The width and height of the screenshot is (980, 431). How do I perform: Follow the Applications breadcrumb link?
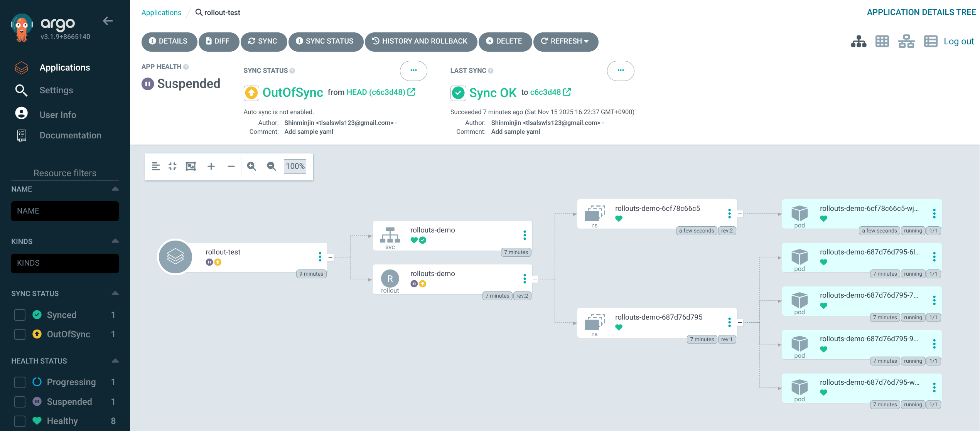161,12
